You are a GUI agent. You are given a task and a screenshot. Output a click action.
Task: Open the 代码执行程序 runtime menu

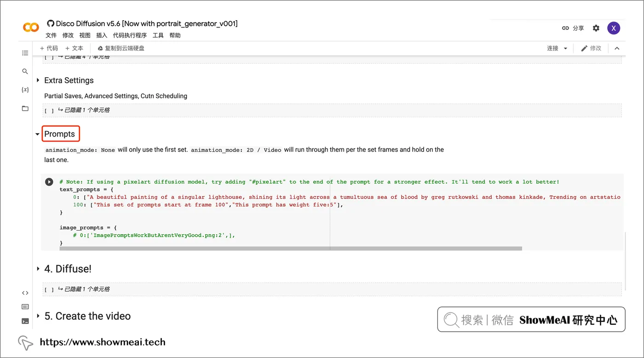point(130,35)
